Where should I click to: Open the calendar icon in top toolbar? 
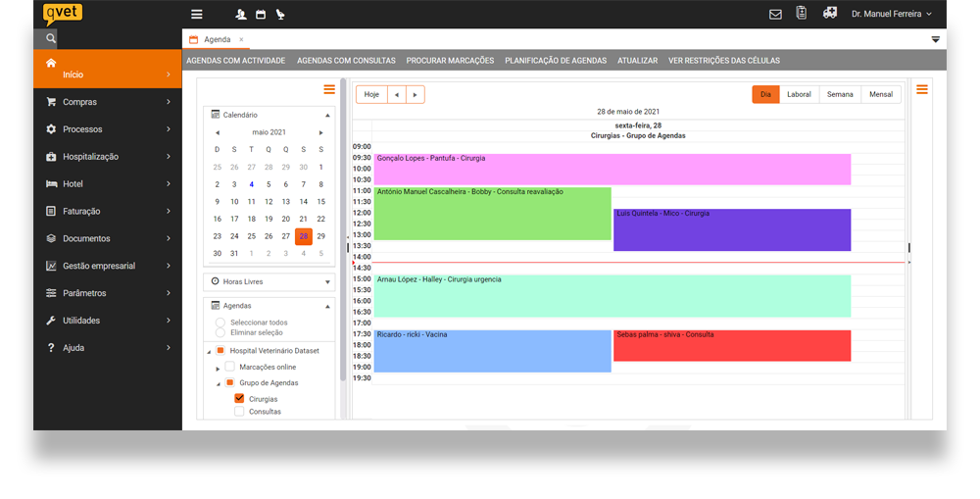(x=261, y=15)
